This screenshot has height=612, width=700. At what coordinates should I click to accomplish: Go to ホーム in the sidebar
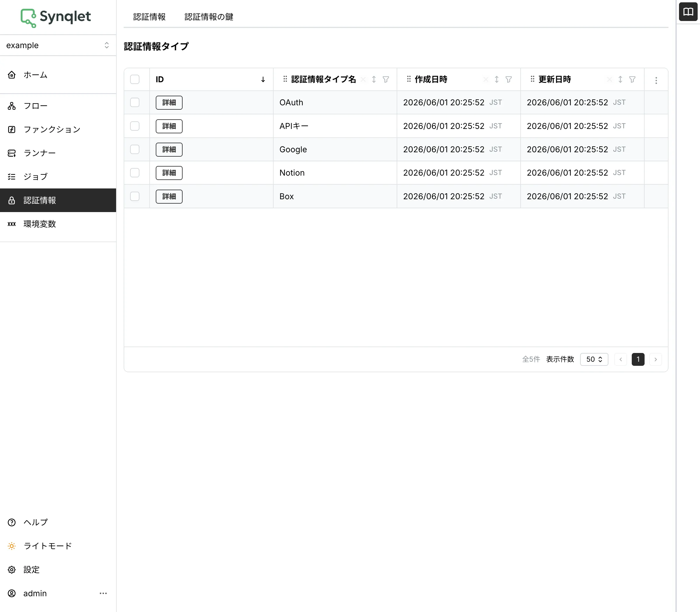click(x=58, y=75)
